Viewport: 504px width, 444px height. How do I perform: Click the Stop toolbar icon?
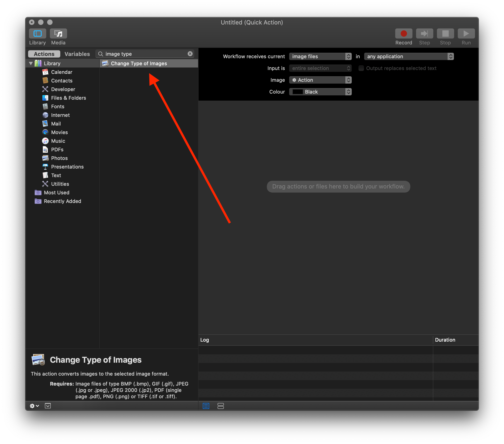tap(445, 34)
